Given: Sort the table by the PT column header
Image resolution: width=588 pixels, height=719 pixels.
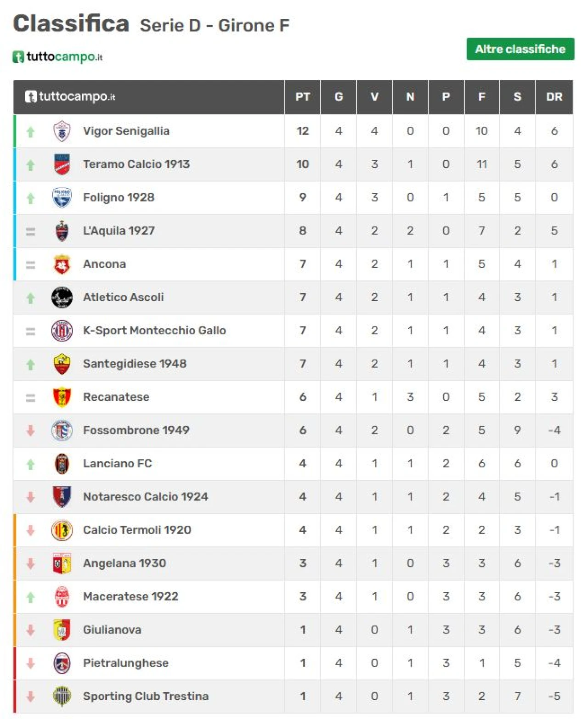Looking at the screenshot, I should (303, 97).
